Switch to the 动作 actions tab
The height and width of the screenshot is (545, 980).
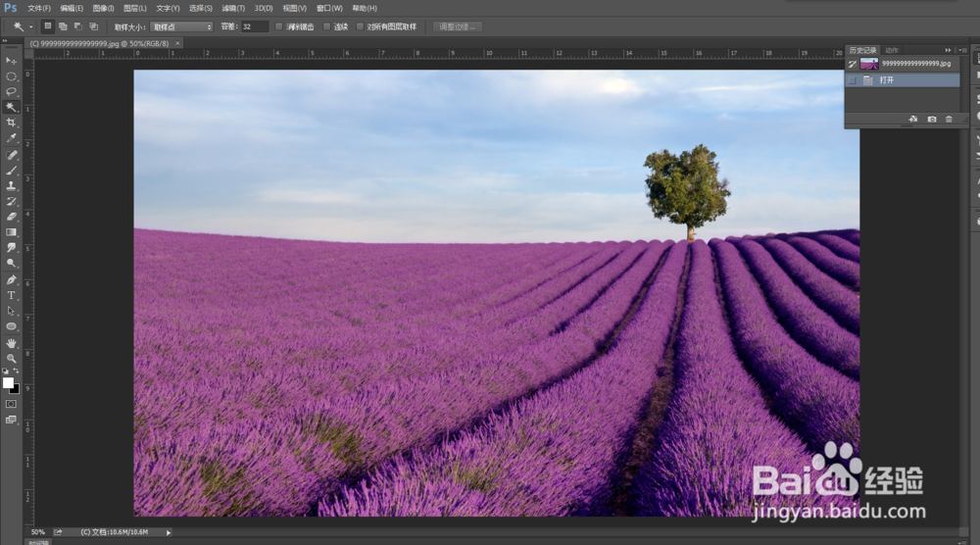892,50
